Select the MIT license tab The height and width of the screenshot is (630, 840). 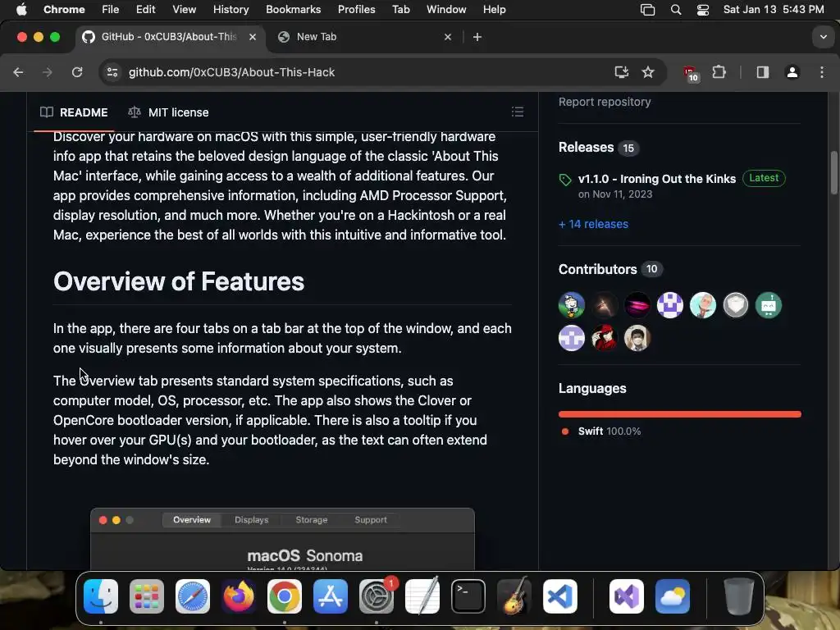point(168,112)
